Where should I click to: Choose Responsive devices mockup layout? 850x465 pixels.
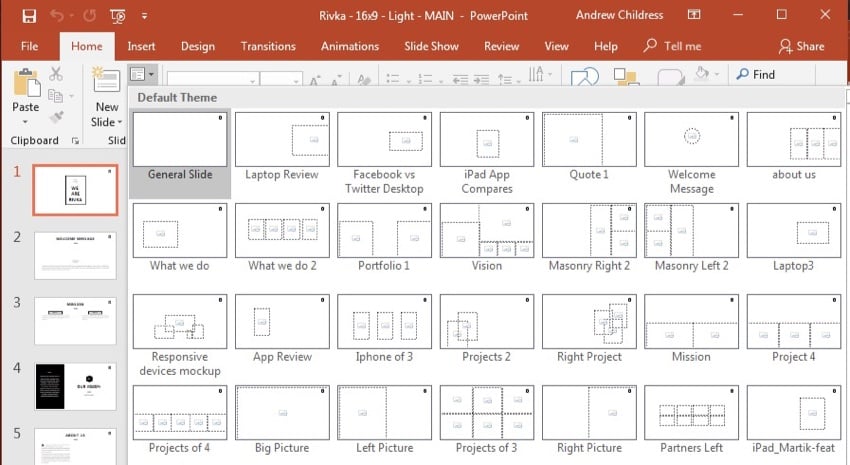(180, 335)
